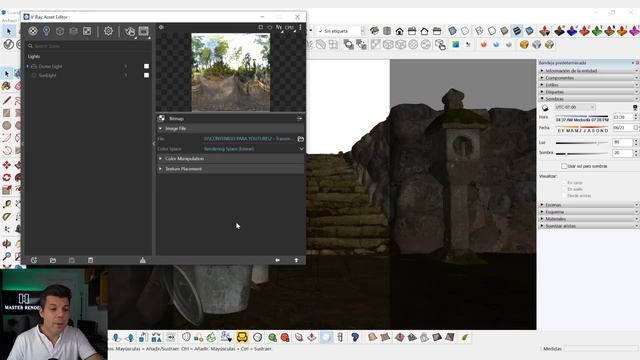
Task: Select SketchUp Paint Bucket tool
Action: click(6, 86)
